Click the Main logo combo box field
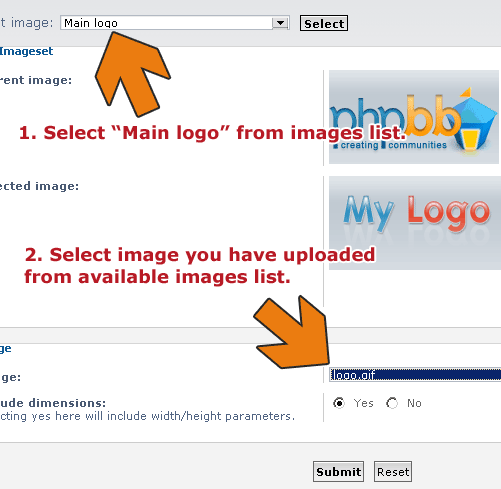The height and width of the screenshot is (489, 501). coord(175,23)
